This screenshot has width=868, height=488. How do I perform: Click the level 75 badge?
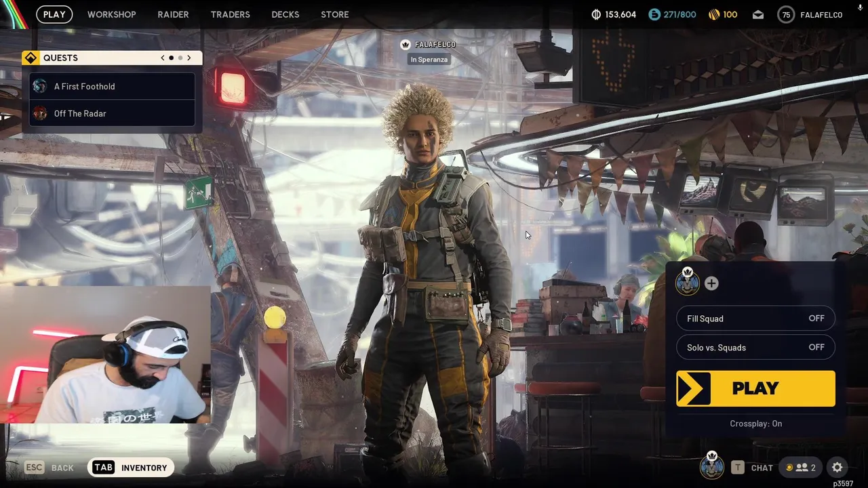[786, 15]
